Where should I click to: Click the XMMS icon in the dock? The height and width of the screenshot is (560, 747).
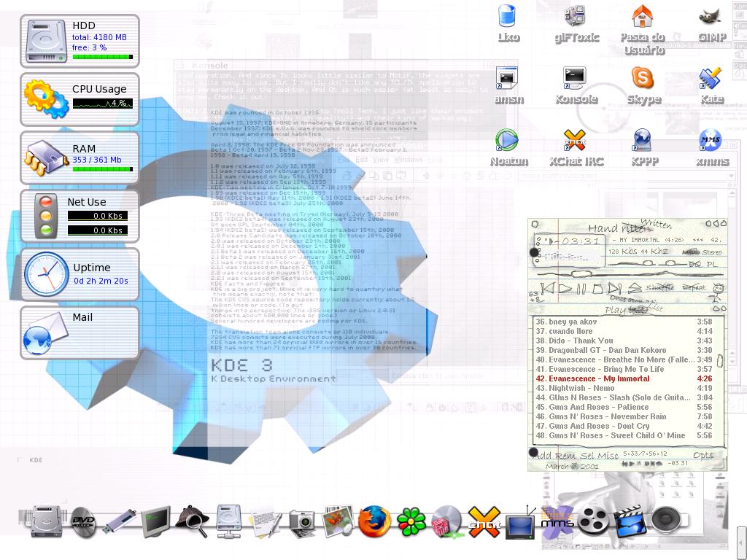(557, 522)
